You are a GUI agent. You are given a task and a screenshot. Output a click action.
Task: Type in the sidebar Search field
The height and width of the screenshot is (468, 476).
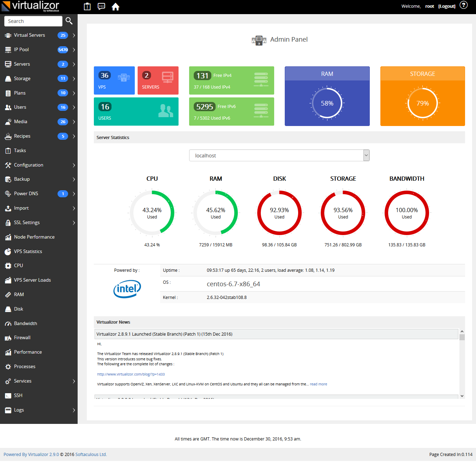pos(33,21)
